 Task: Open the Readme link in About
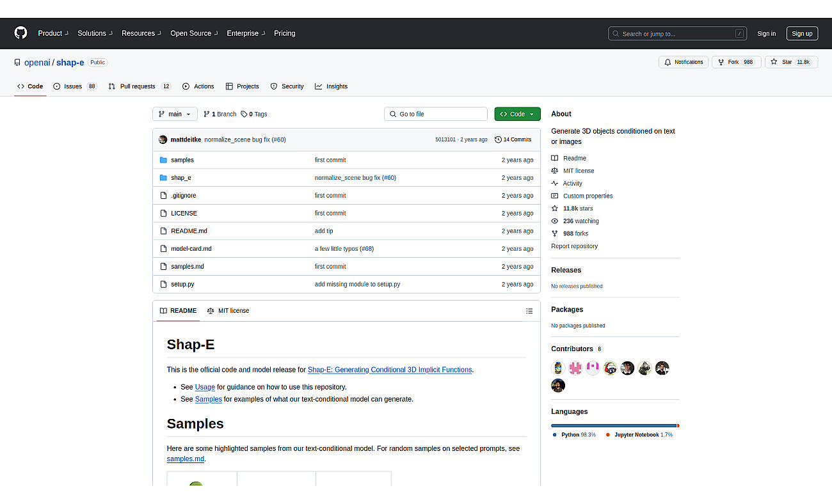coord(568,158)
